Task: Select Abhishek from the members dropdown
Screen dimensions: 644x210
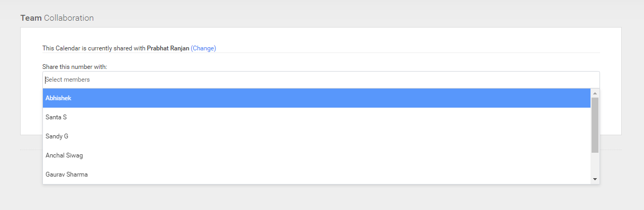Action: click(x=317, y=98)
